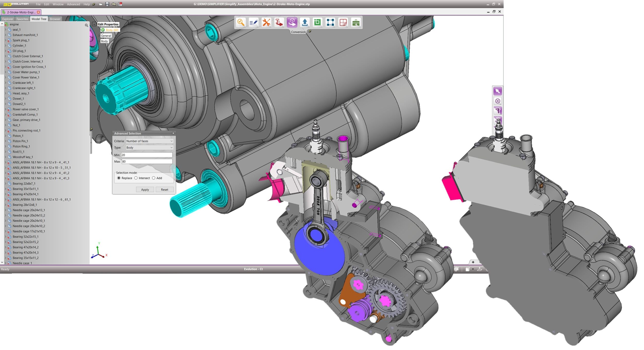This screenshot has width=644, height=350.
Task: Click the blue Export upload arrow icon
Action: click(x=305, y=22)
